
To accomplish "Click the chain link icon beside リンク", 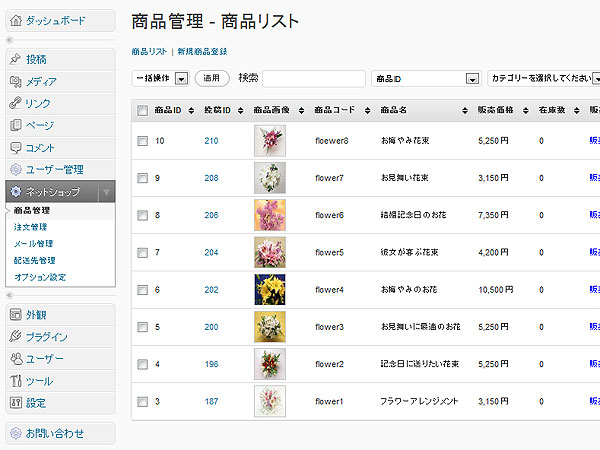I will (x=15, y=103).
